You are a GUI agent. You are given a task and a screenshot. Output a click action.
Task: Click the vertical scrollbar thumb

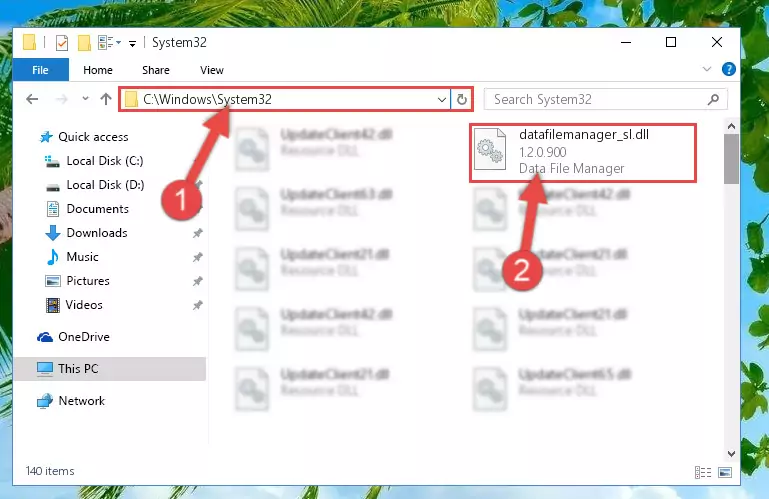point(731,158)
